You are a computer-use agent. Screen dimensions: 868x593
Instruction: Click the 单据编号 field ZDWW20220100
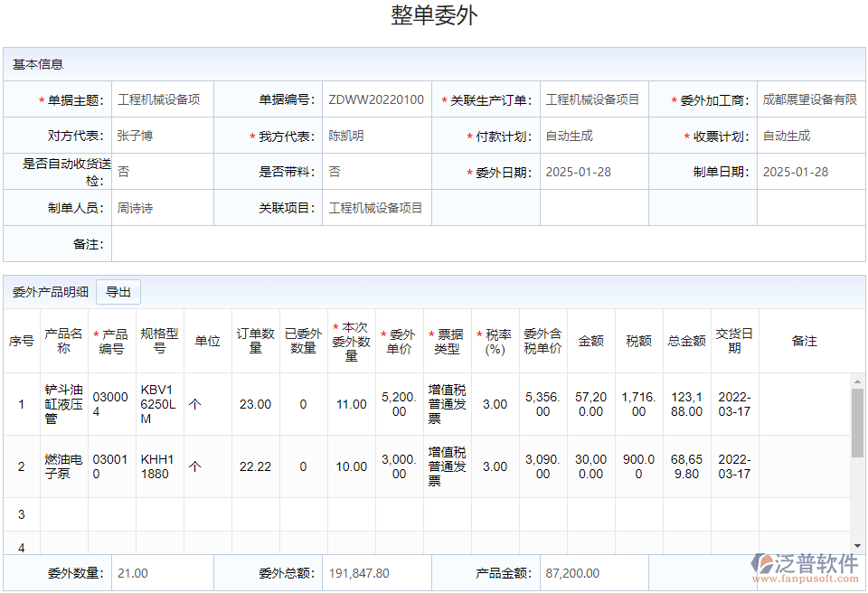tap(376, 99)
